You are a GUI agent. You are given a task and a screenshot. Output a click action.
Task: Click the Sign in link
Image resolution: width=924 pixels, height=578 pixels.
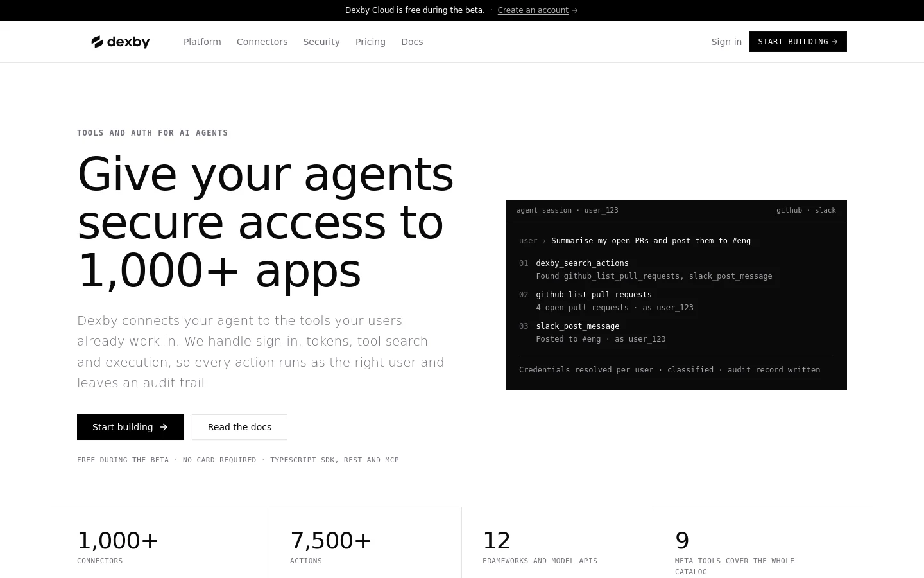[726, 42]
